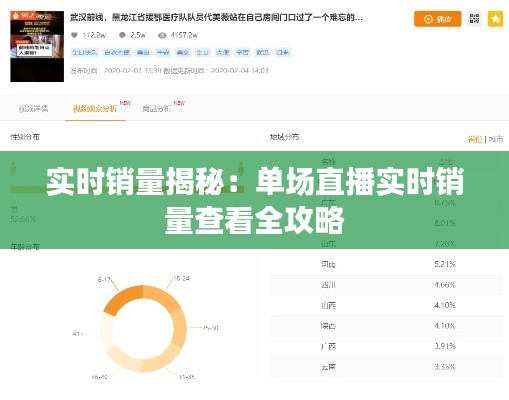Switch to the 视频观众分析 tab
Image resolution: width=509 pixels, height=400 pixels.
coord(95,109)
